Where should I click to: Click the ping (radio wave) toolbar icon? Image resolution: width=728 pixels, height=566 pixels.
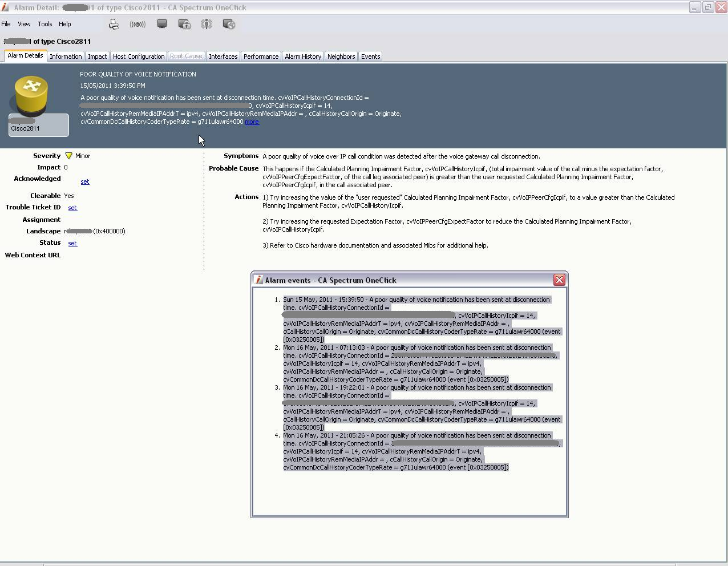click(137, 24)
